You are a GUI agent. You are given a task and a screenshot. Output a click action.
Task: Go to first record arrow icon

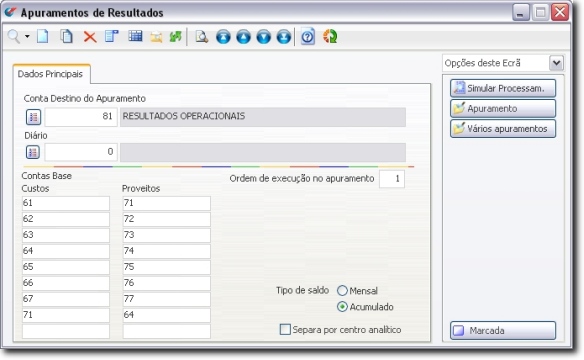(223, 37)
